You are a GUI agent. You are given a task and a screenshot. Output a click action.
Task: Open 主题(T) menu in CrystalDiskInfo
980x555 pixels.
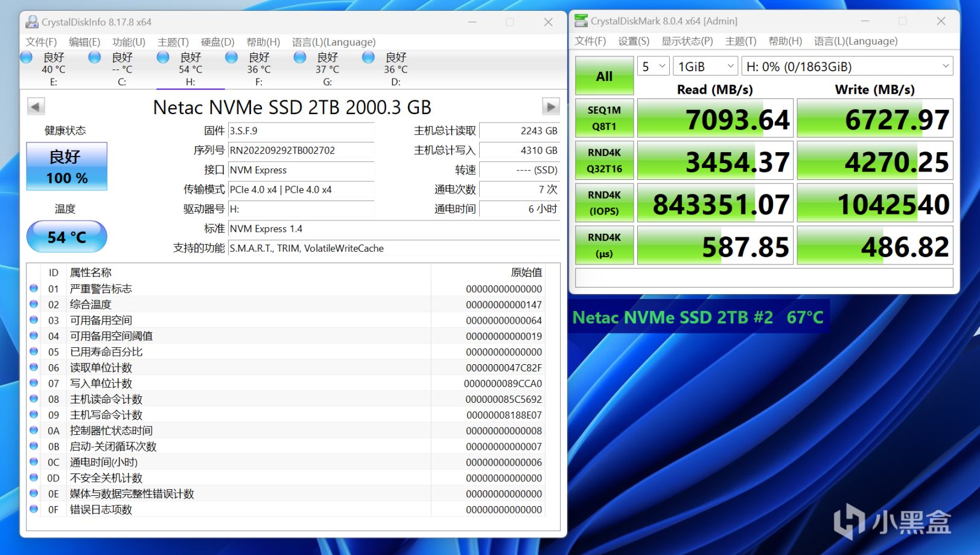tap(173, 42)
